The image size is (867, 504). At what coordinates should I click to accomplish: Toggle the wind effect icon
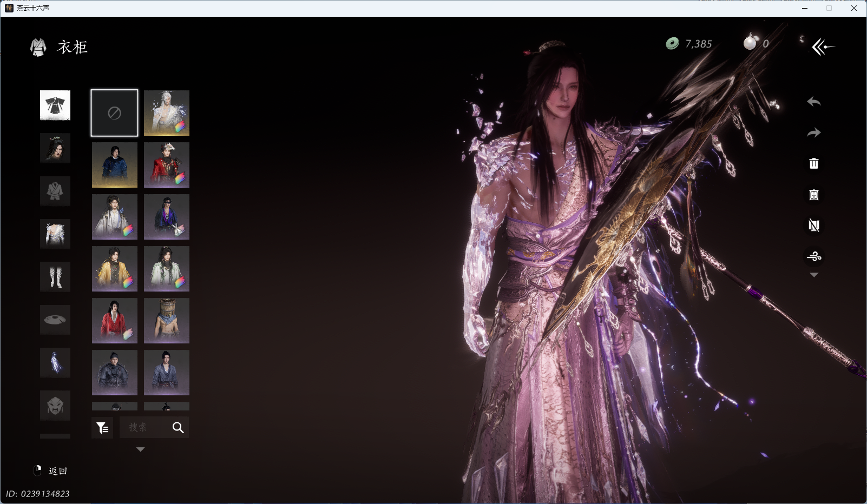813,256
